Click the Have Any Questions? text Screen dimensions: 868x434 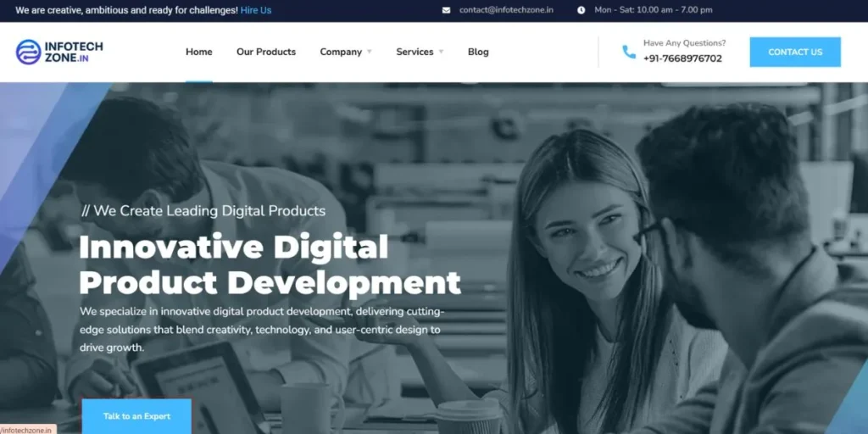[684, 43]
